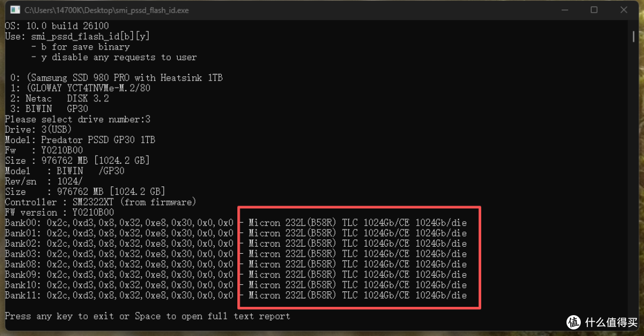This screenshot has width=644, height=336.
Task: Click Bank00 'Micron 232L(B58R) TLC' description
Action: pyautogui.click(x=303, y=223)
